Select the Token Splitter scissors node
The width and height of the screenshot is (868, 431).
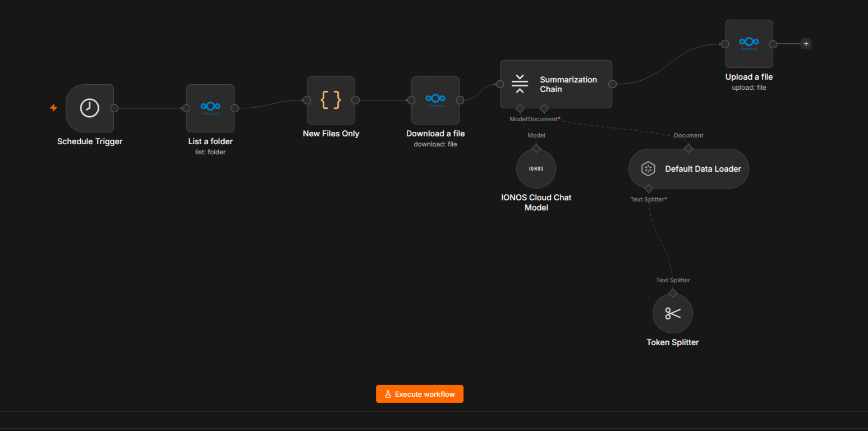pos(673,313)
